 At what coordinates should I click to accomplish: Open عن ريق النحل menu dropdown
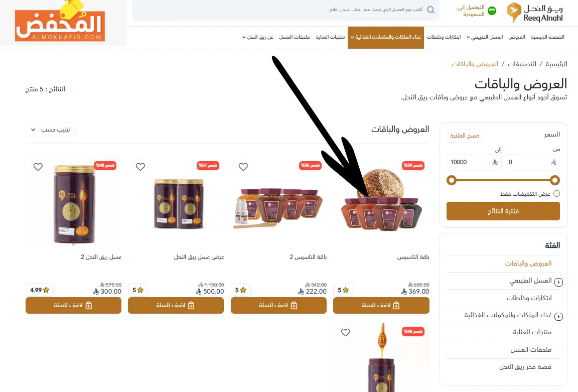(x=258, y=37)
